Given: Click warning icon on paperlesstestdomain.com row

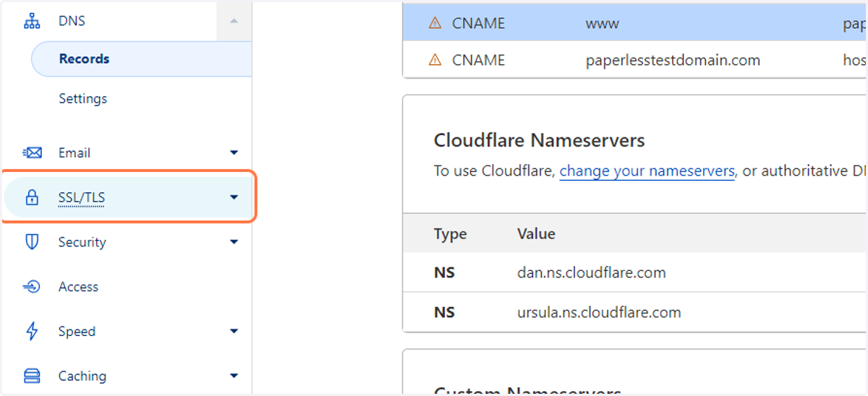Looking at the screenshot, I should 435,60.
